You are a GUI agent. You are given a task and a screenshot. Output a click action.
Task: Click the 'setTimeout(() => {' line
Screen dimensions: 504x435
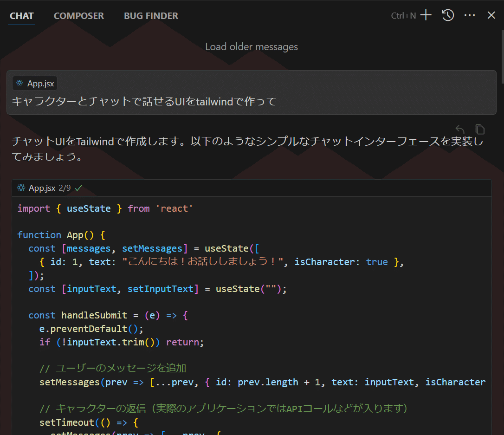point(89,422)
